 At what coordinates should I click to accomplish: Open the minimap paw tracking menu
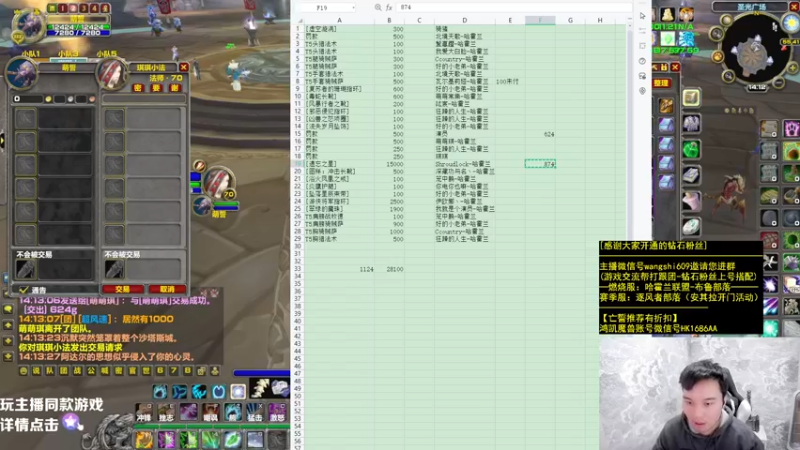click(717, 56)
